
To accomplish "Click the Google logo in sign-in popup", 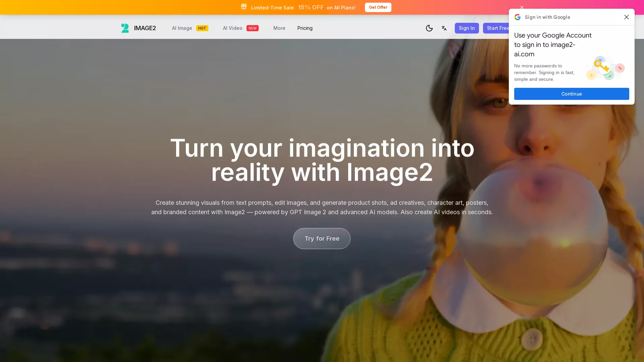I will [518, 17].
